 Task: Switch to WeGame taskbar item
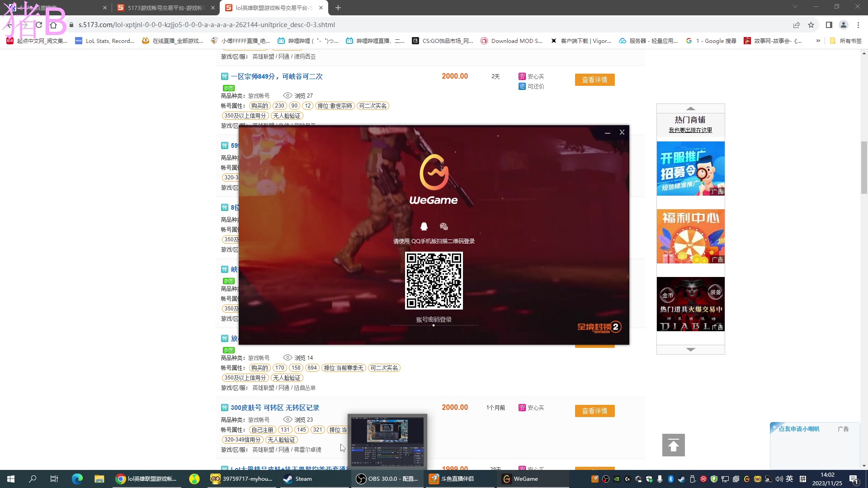533,479
